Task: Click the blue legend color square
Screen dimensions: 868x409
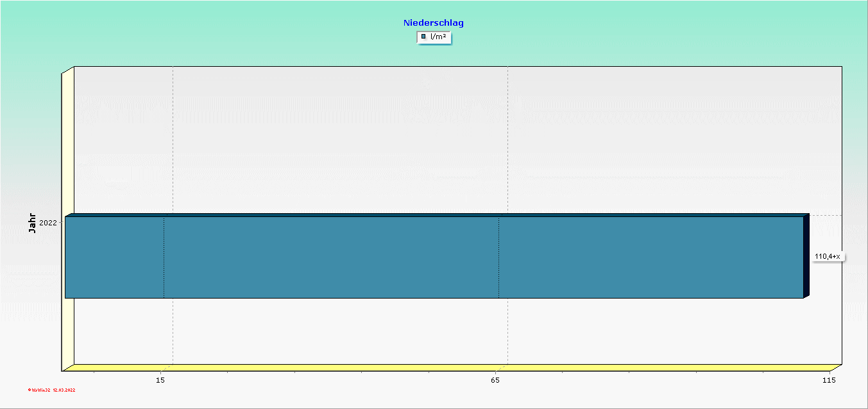Action: [423, 37]
